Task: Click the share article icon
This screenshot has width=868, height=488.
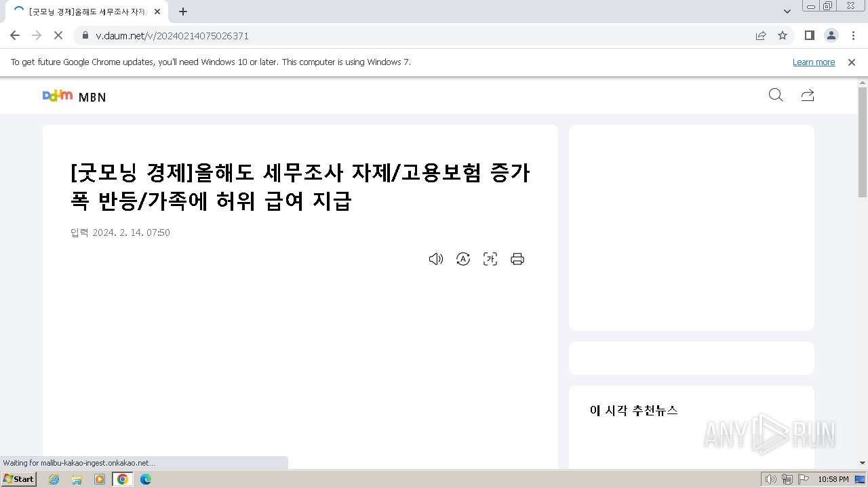Action: (x=807, y=95)
